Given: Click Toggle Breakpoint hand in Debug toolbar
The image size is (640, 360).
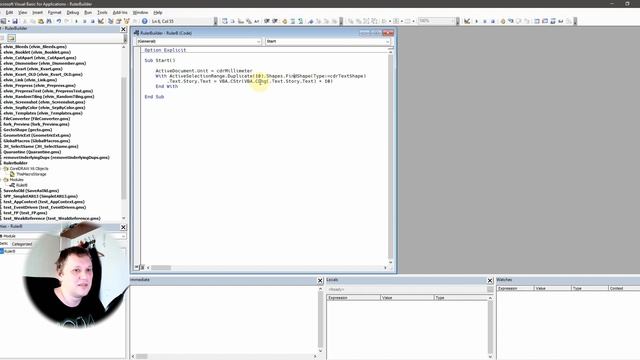Looking at the screenshot, I should (x=503, y=21).
